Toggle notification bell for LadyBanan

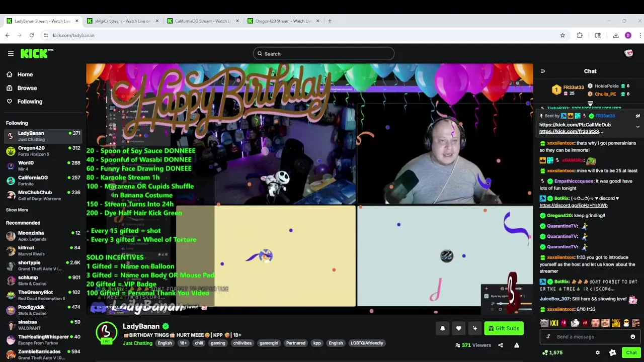pyautogui.click(x=442, y=328)
